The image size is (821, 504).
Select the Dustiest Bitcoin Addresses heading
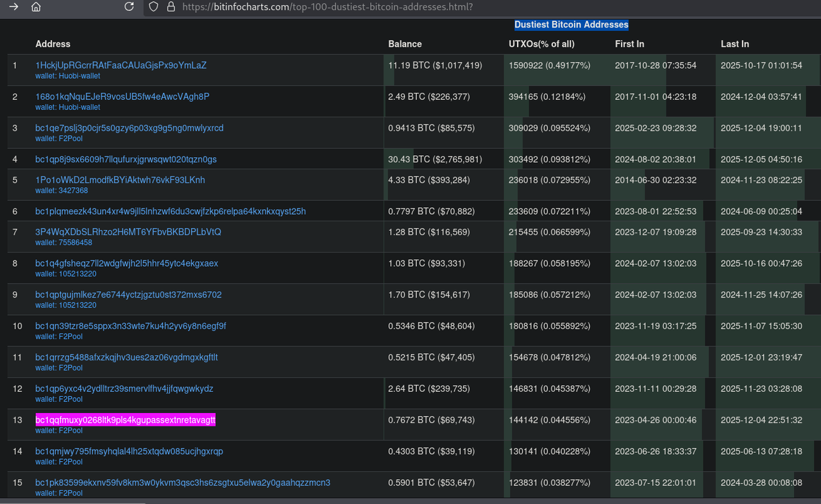tap(571, 24)
